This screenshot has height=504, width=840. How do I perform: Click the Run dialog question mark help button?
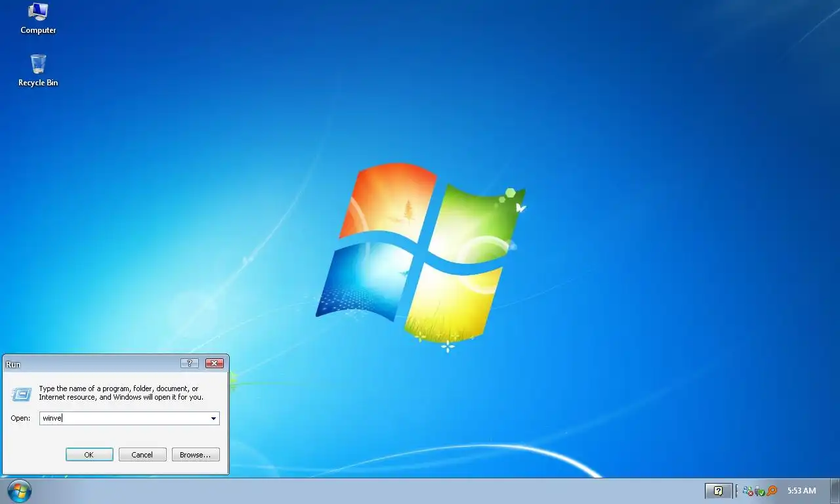coord(189,364)
